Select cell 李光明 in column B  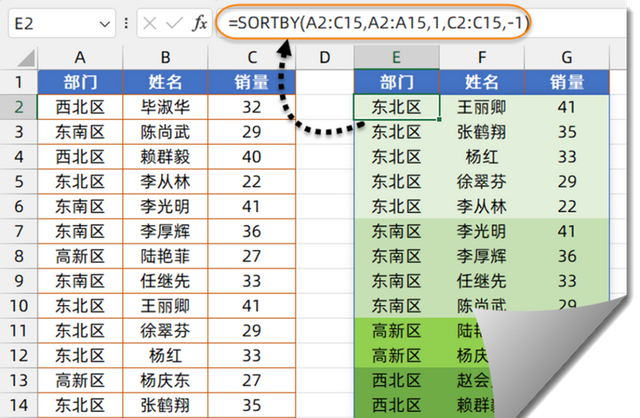click(165, 207)
